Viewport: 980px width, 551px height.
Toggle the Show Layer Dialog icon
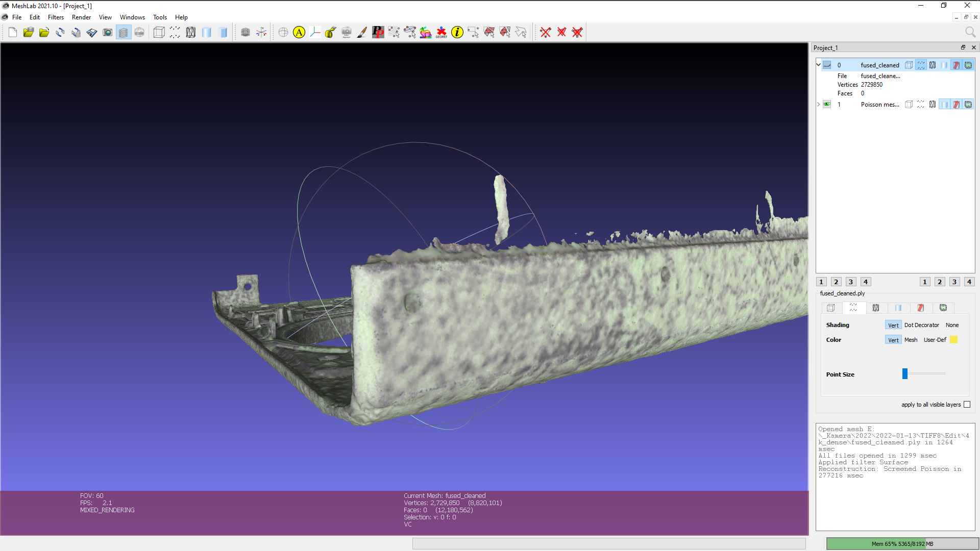(124, 33)
